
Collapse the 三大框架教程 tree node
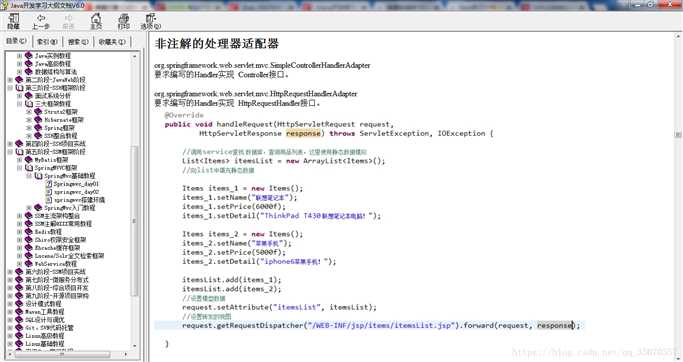[20, 104]
